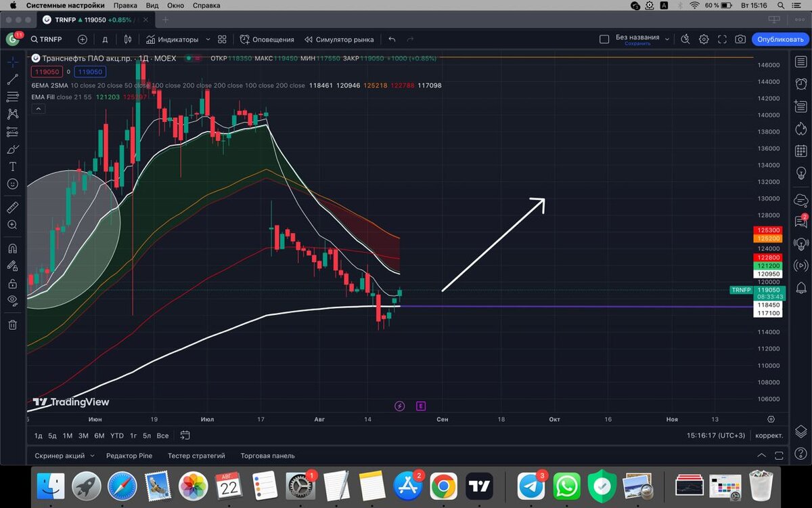Open the Торговая панель tab
The image size is (812, 508).
(x=267, y=456)
